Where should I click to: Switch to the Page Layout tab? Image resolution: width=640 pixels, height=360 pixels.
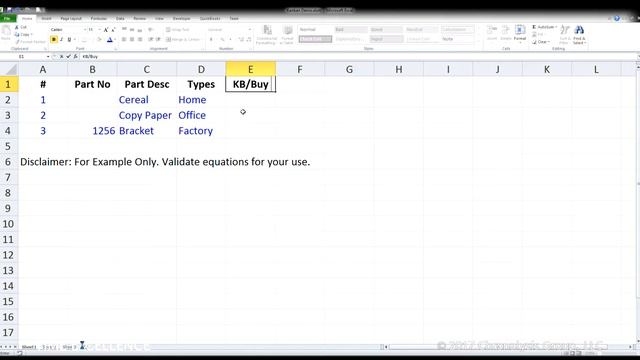(x=71, y=18)
